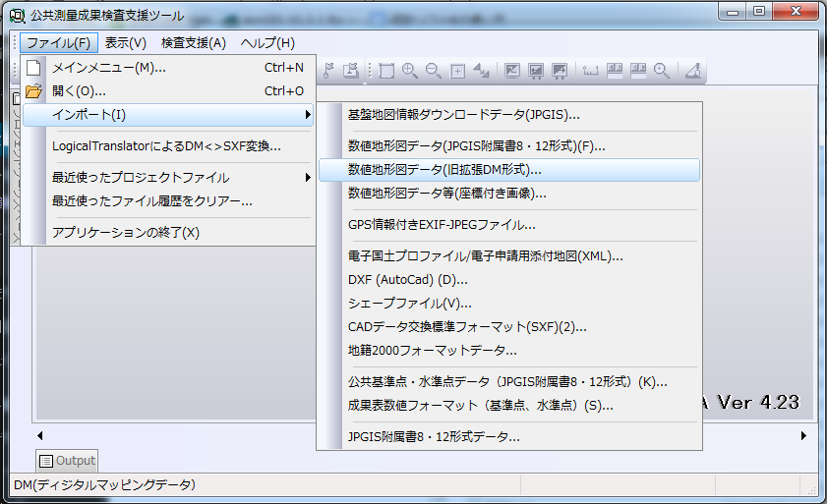Click the new file icon in File menu

click(33, 68)
